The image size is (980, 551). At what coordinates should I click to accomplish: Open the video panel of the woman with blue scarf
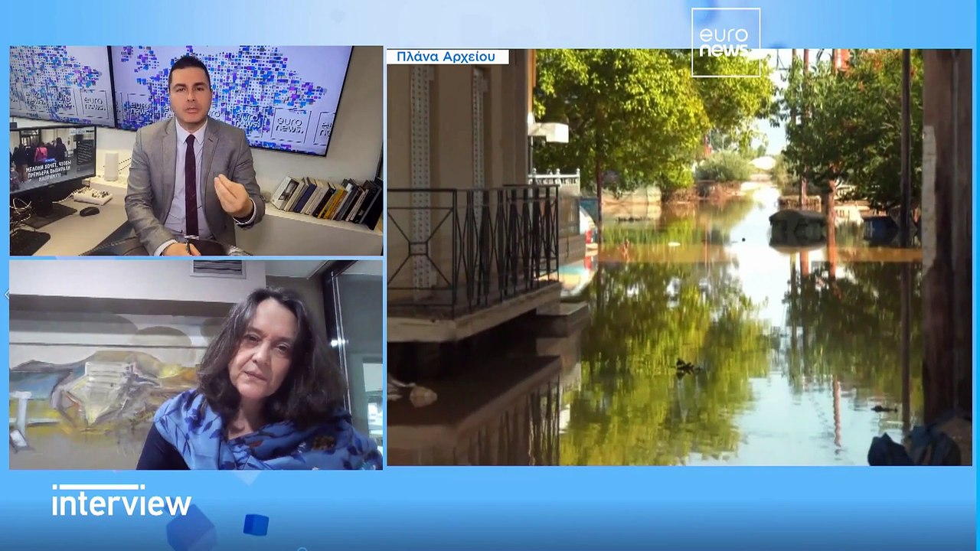[x=196, y=364]
